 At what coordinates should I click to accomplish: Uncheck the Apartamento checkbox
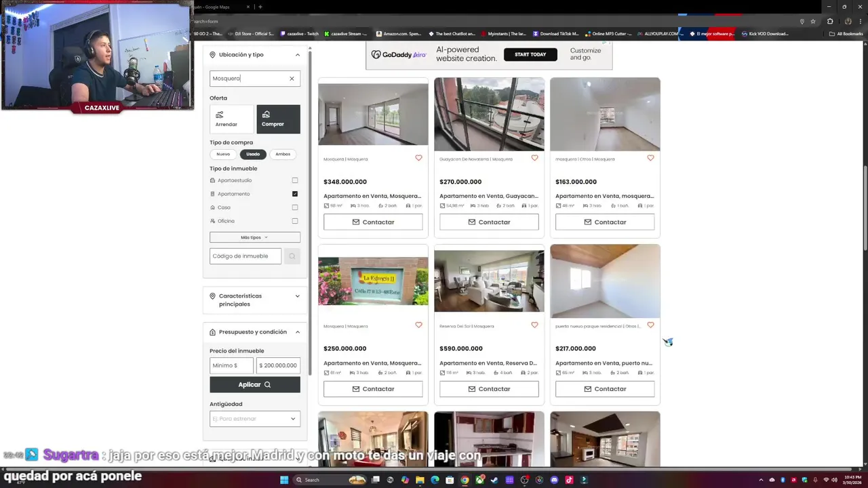click(x=295, y=194)
